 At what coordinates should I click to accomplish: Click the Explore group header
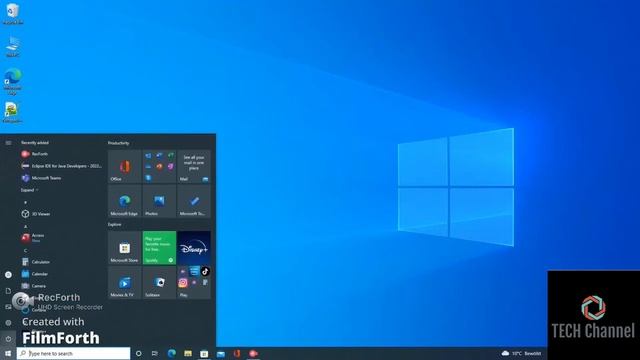(x=115, y=224)
